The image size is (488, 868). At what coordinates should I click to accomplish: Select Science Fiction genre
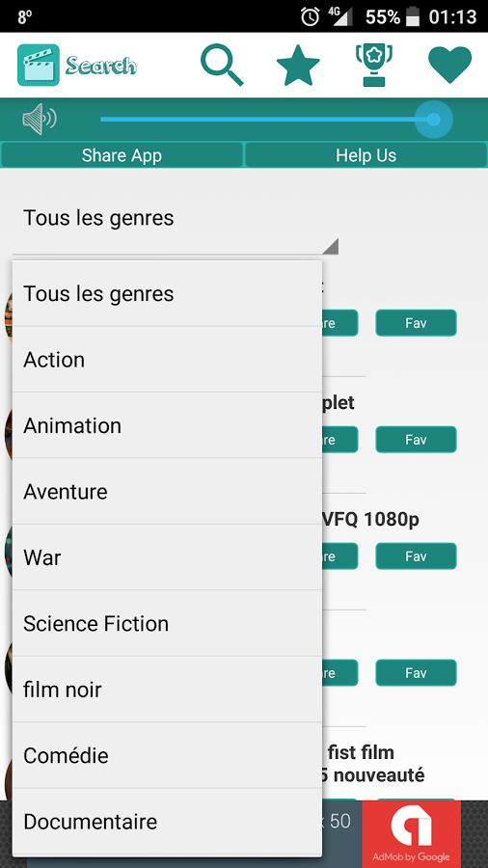167,623
